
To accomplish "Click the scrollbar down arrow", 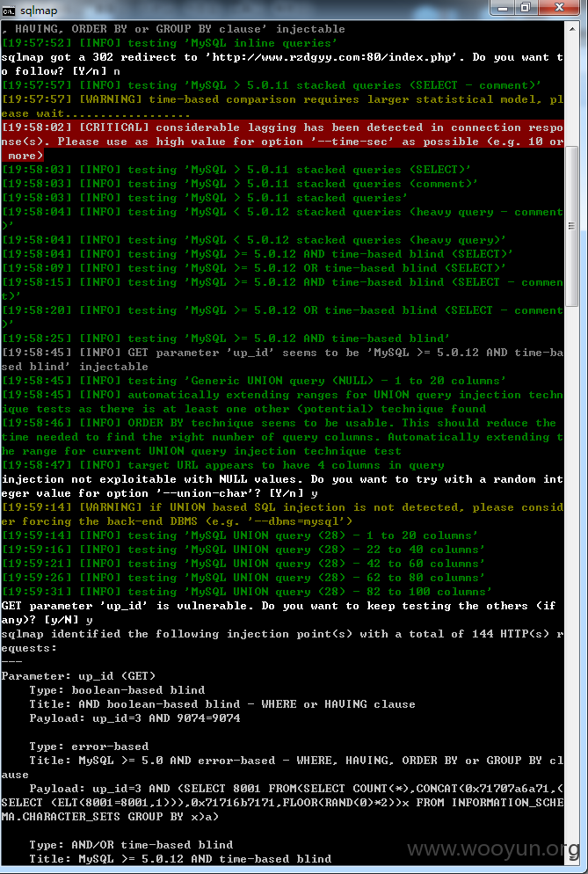I will [x=572, y=858].
